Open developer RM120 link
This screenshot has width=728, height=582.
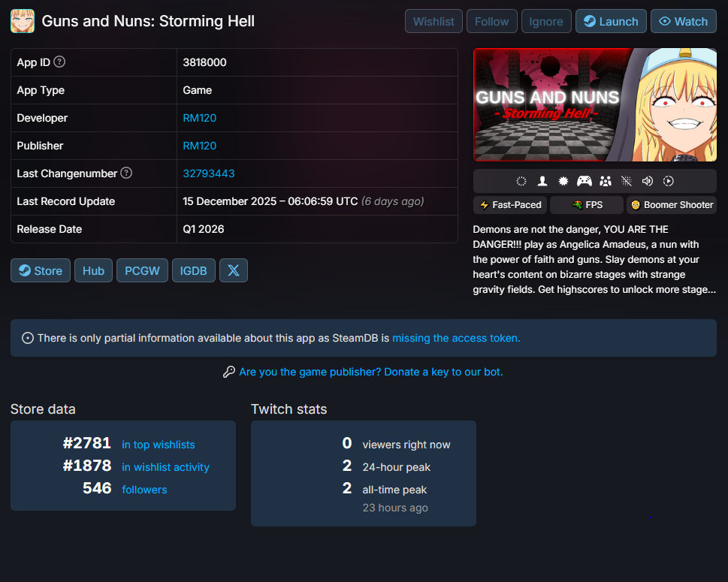click(200, 118)
